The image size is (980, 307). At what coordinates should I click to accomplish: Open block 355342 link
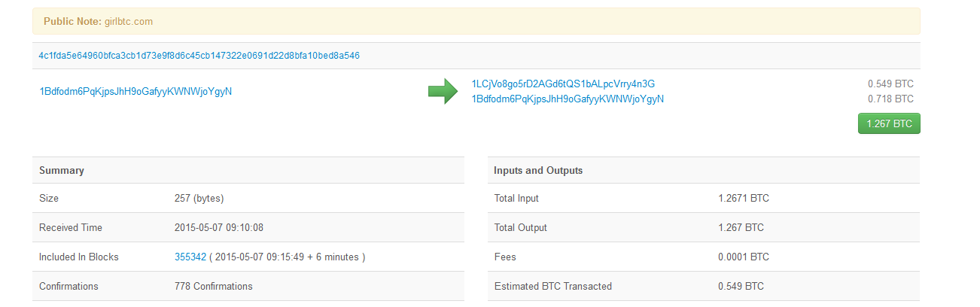click(190, 257)
